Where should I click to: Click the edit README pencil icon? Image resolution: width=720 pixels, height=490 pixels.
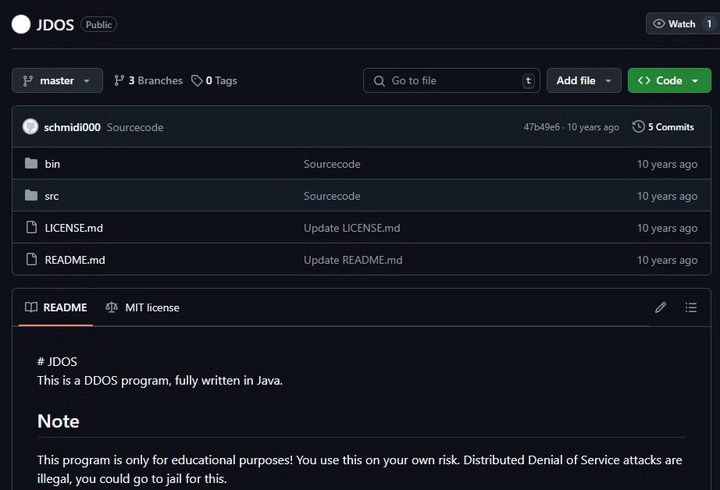click(x=660, y=308)
